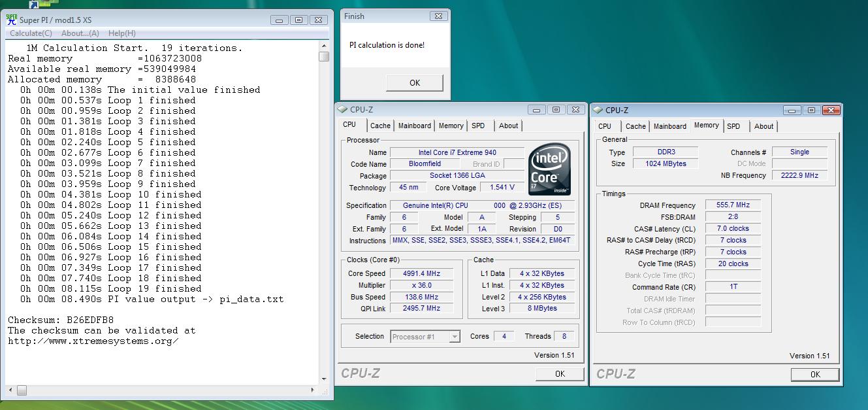This screenshot has width=868, height=410.
Task: Click the processor name Intel Core i7 Extreme 940
Action: (x=457, y=152)
